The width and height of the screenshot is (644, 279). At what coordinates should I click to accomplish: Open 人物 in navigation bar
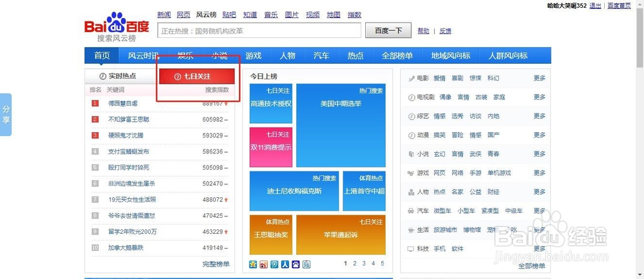287,55
